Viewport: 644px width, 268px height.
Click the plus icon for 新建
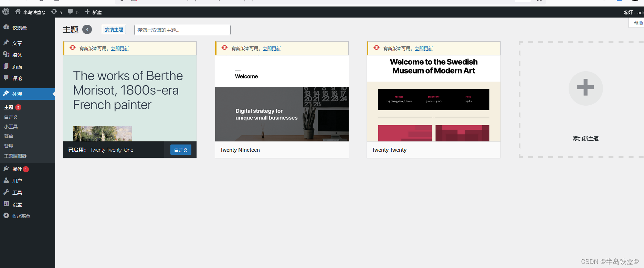(x=87, y=12)
